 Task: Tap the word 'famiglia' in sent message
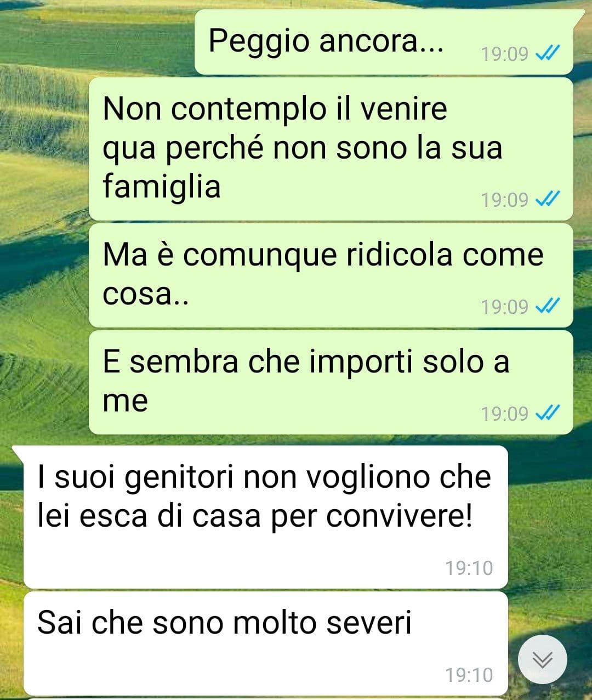tap(162, 187)
